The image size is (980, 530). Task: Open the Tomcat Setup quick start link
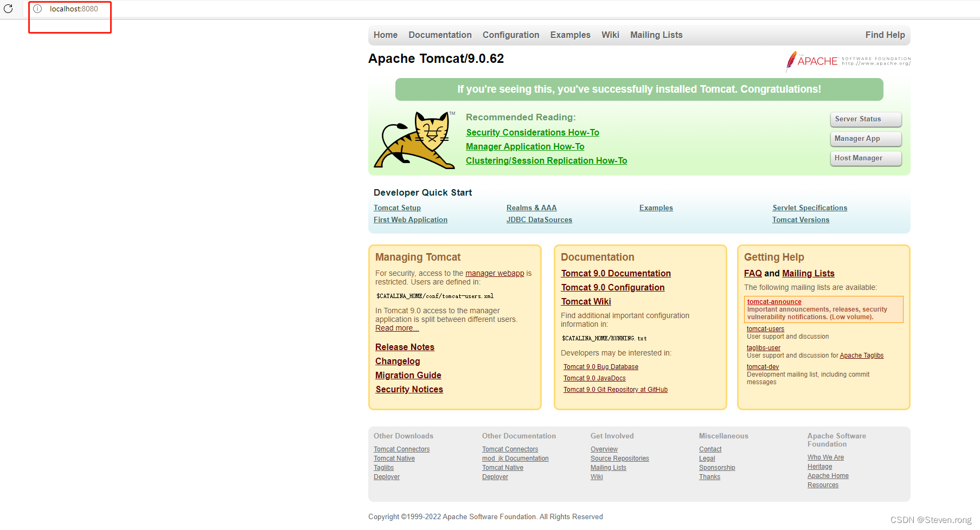pyautogui.click(x=397, y=208)
